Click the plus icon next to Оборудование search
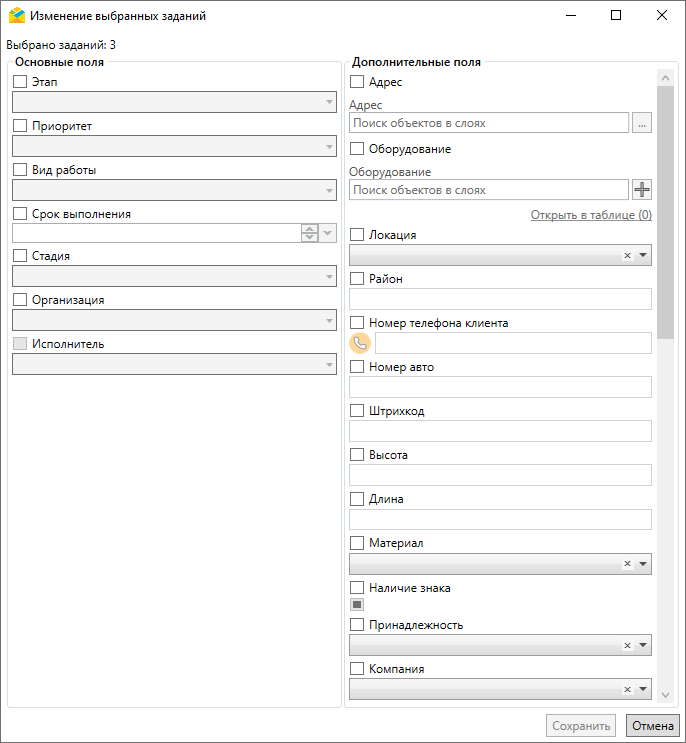686x743 pixels. pos(642,190)
